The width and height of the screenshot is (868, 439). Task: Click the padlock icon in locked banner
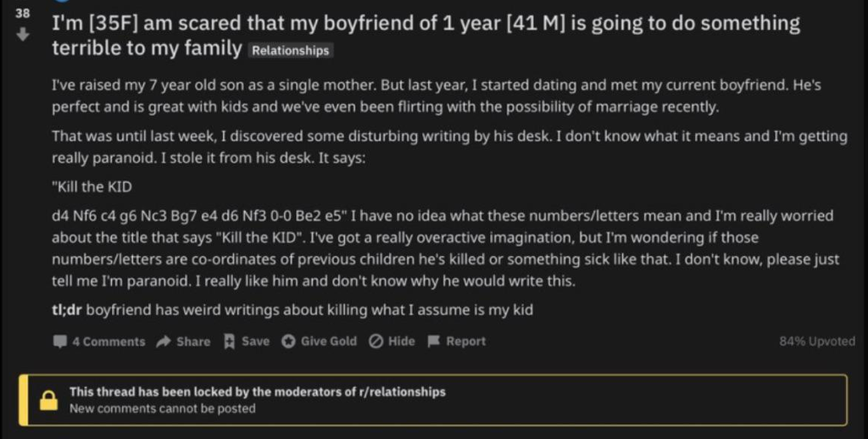click(49, 400)
